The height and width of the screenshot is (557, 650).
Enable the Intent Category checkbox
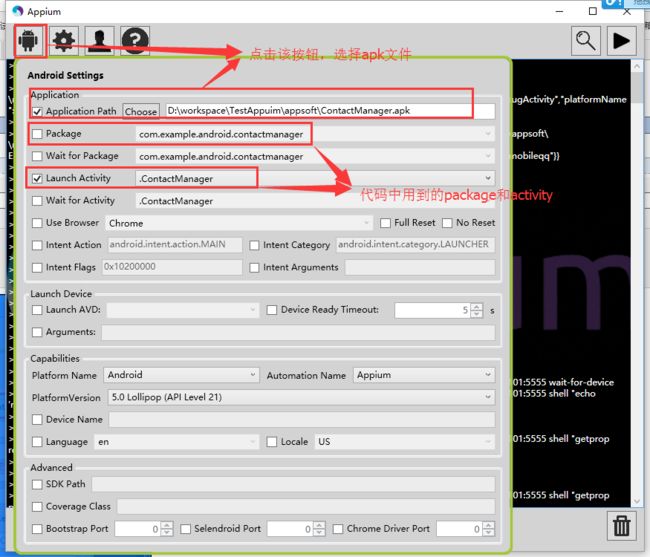click(254, 245)
